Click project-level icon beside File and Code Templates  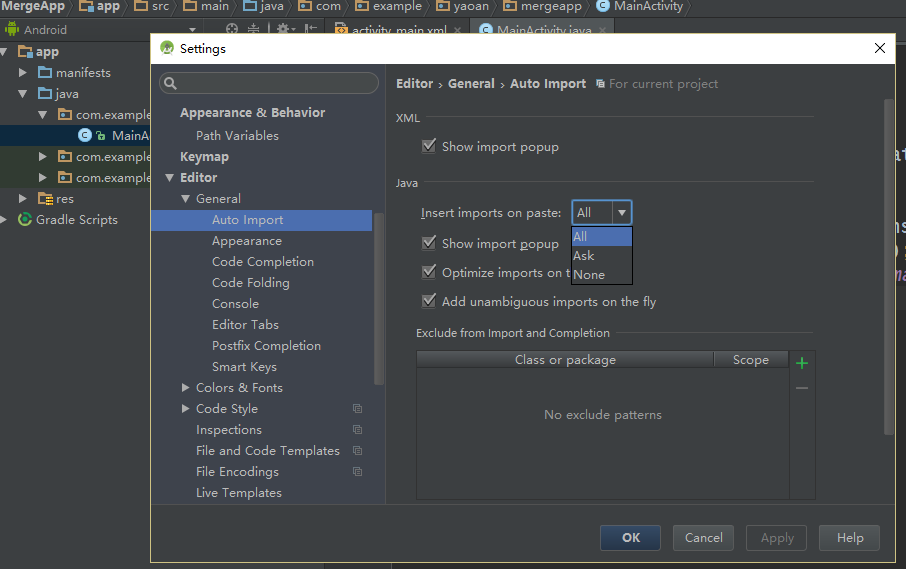point(358,451)
